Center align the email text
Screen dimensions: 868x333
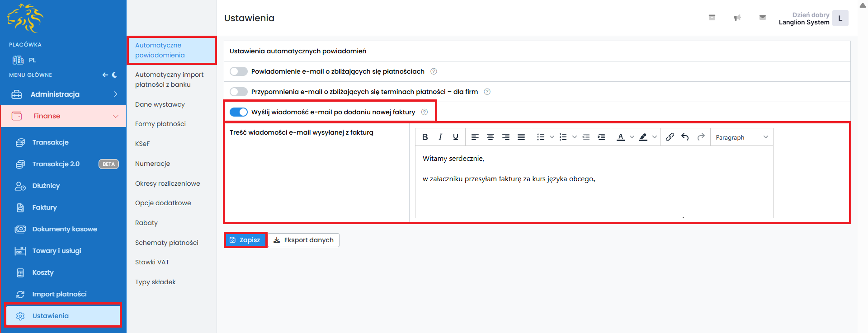click(491, 137)
